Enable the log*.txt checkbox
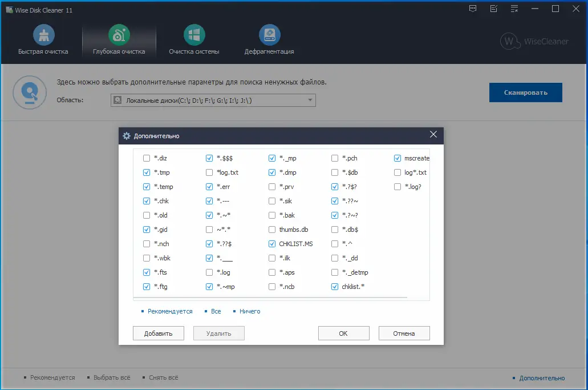This screenshot has height=390, width=588. click(398, 172)
